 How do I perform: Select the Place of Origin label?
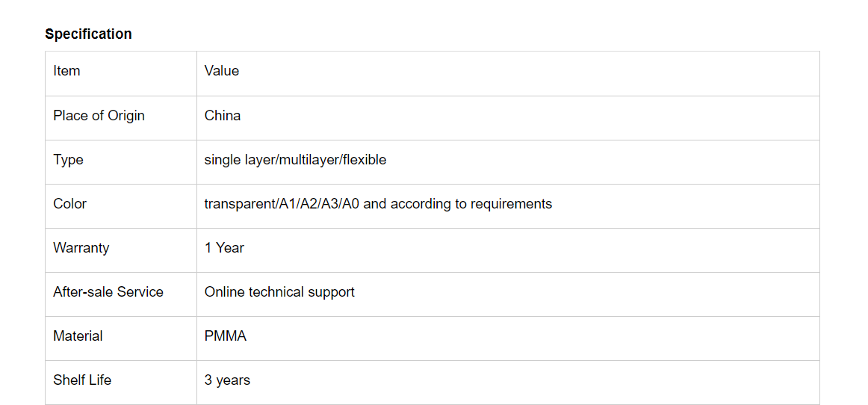[99, 116]
